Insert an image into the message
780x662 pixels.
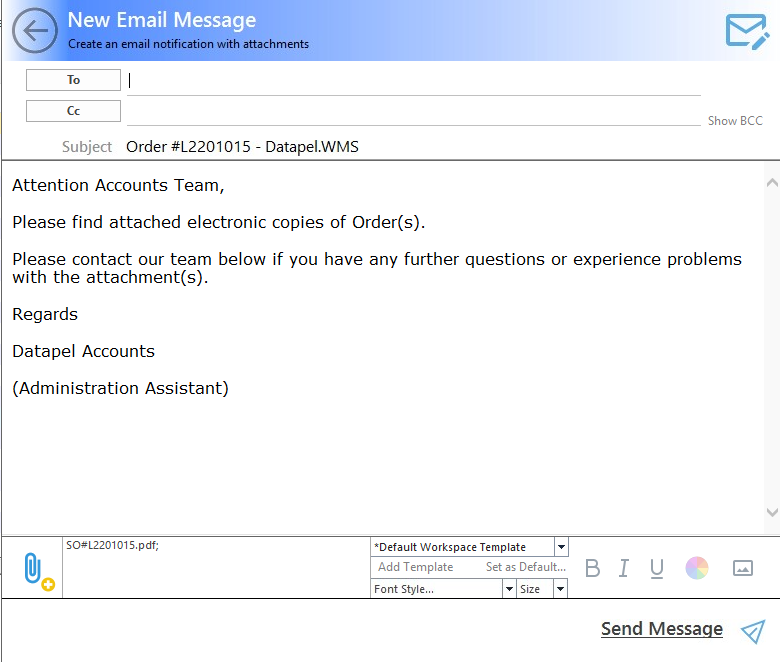743,567
